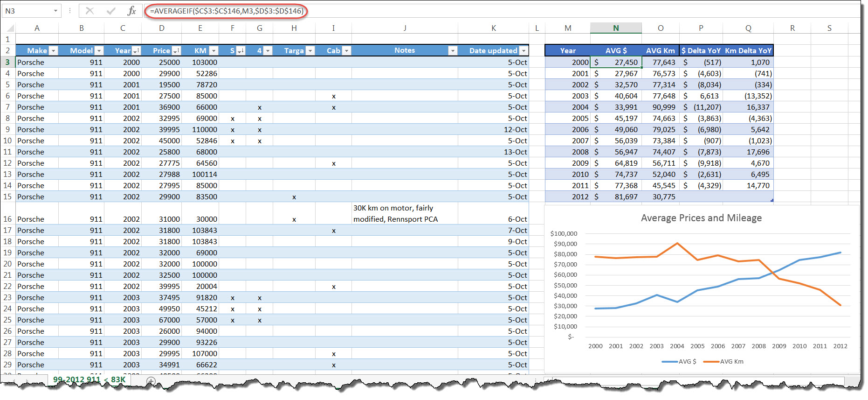Select the all-cells corner button
868x400 pixels.
pos(8,28)
